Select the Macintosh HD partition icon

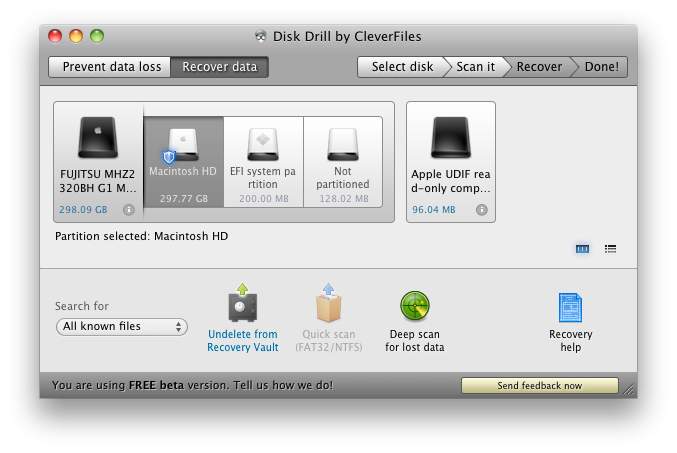click(183, 145)
